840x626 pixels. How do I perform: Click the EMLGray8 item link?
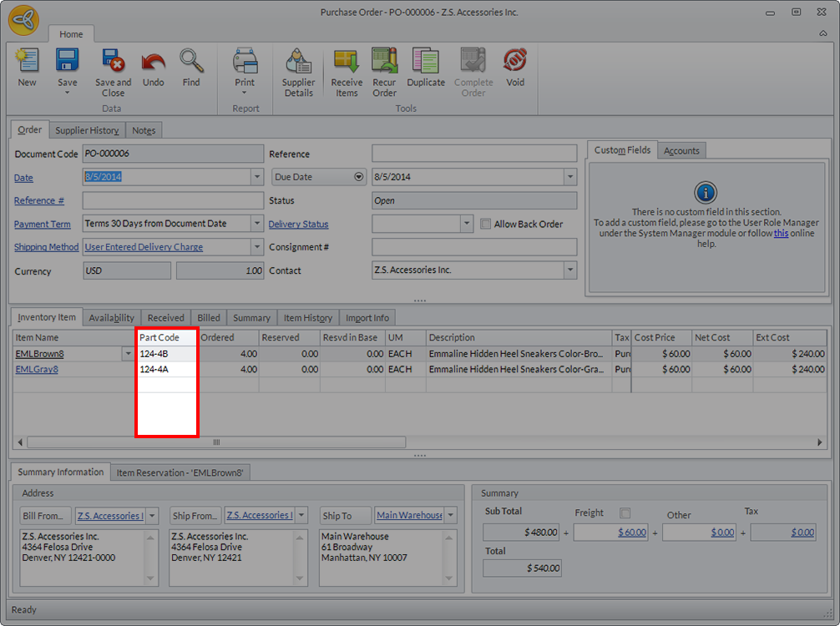pyautogui.click(x=37, y=369)
